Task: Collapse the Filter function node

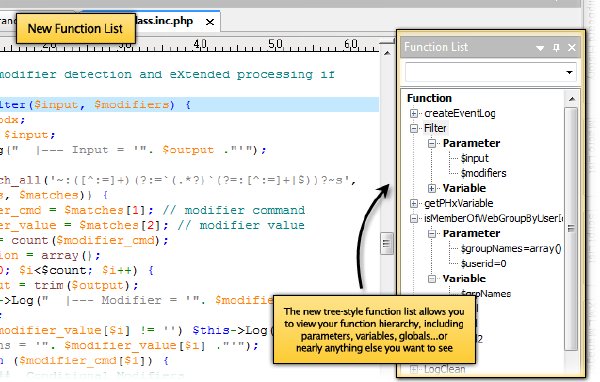Action: (x=414, y=128)
